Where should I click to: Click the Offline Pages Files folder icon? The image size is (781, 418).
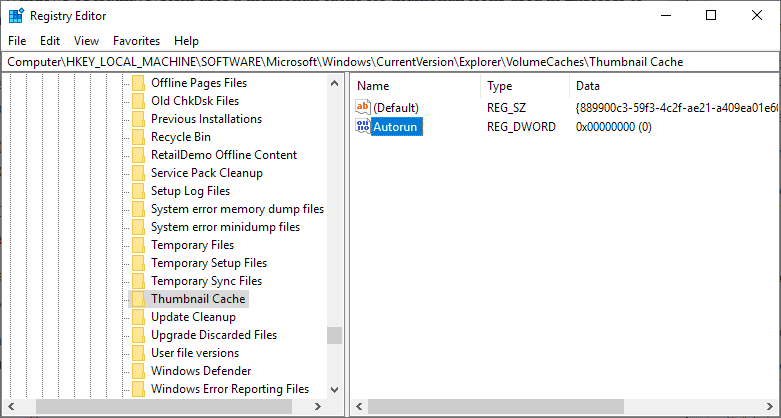[x=138, y=83]
